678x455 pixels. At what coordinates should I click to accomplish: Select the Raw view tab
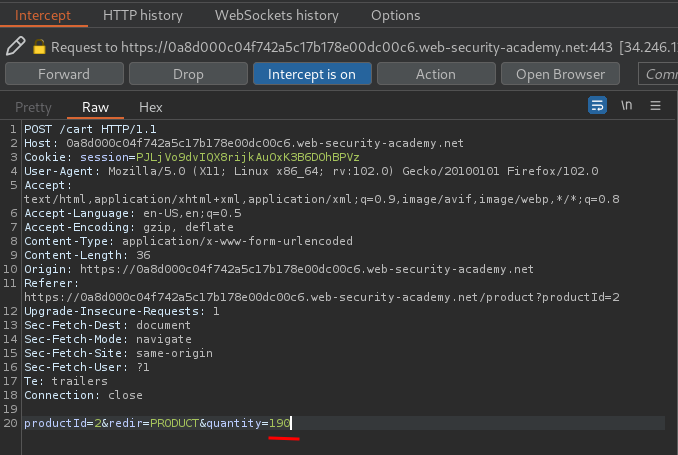pos(96,107)
